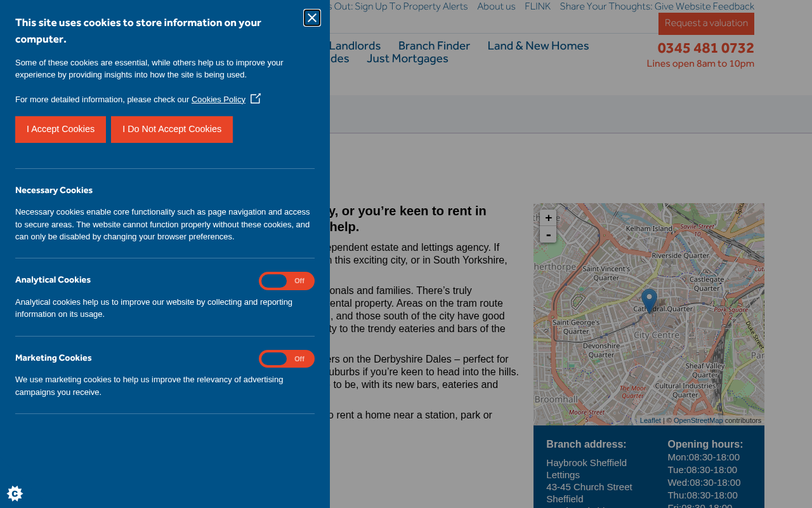Open the Cookies Policy link

218,100
